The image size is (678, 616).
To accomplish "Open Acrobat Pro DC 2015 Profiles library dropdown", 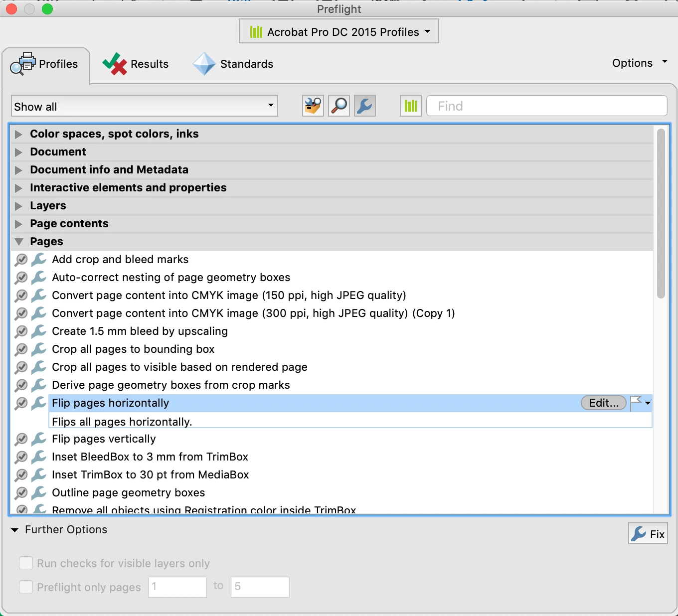I will pyautogui.click(x=339, y=31).
